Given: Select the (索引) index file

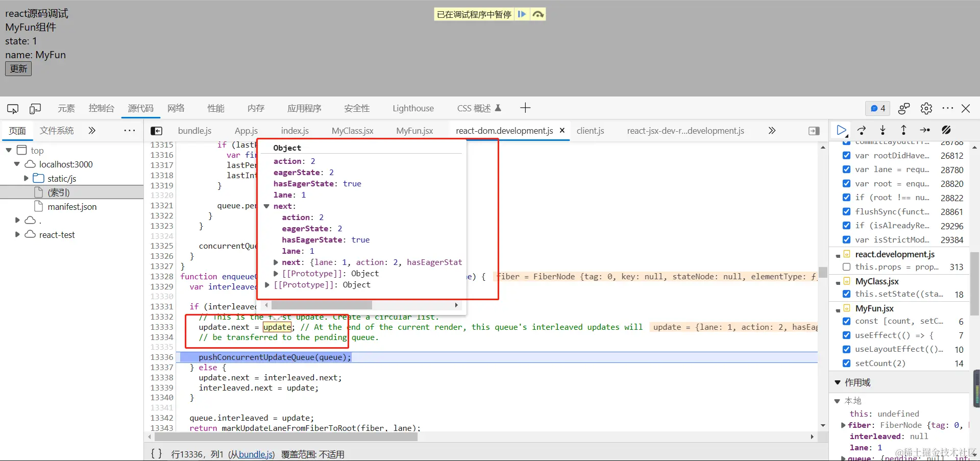Looking at the screenshot, I should pos(58,192).
